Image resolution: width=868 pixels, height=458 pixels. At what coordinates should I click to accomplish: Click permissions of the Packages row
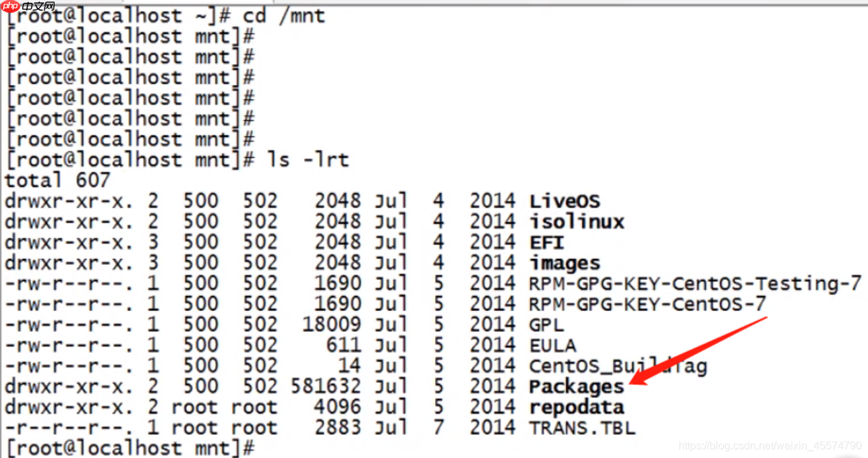click(69, 387)
